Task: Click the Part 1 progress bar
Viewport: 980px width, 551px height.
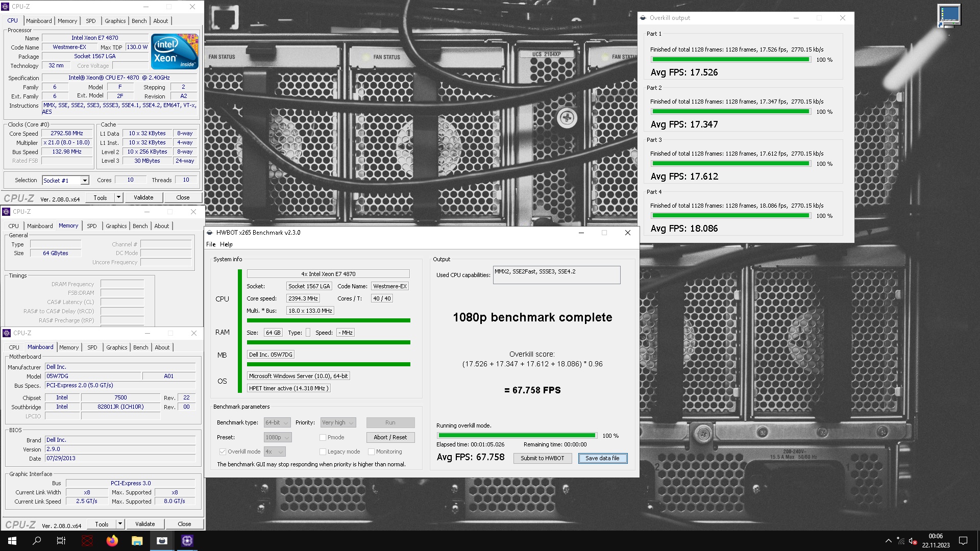Action: [x=731, y=60]
